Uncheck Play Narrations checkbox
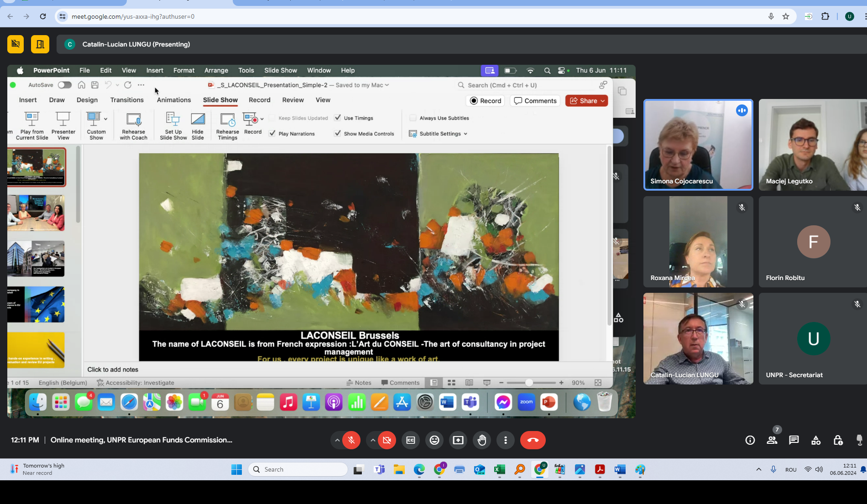867x504 pixels. click(x=272, y=134)
